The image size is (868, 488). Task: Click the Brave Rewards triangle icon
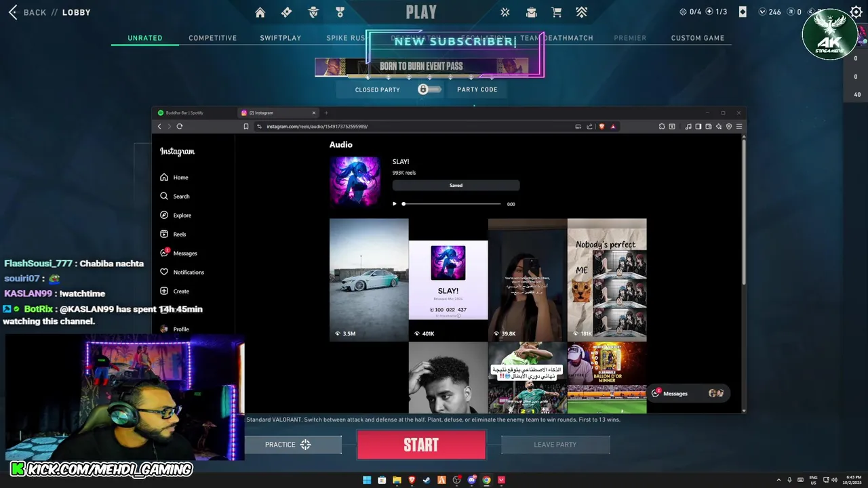613,126
